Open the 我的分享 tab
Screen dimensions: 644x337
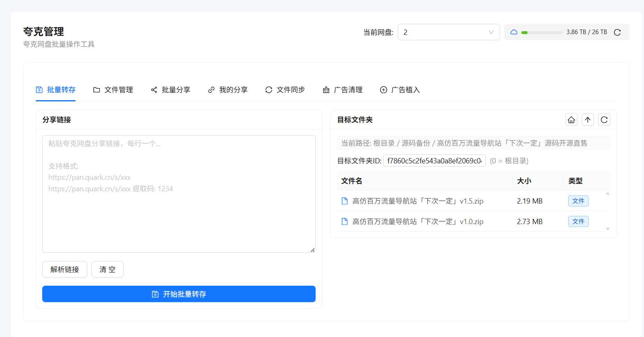228,89
